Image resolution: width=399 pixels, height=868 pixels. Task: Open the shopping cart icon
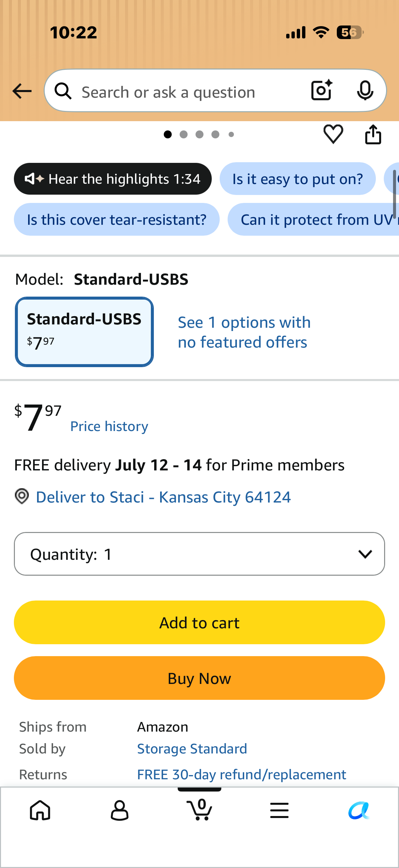click(x=199, y=809)
